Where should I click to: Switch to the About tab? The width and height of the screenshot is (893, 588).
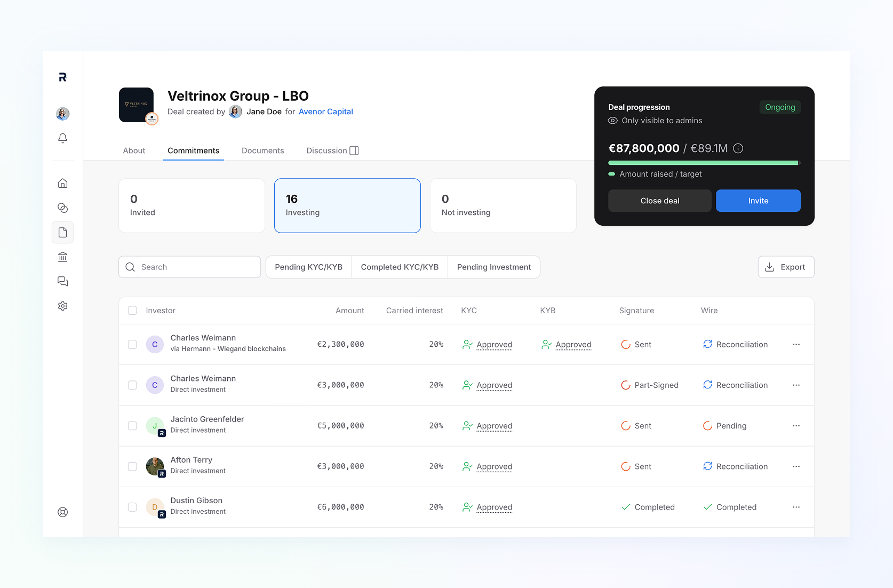click(x=134, y=150)
